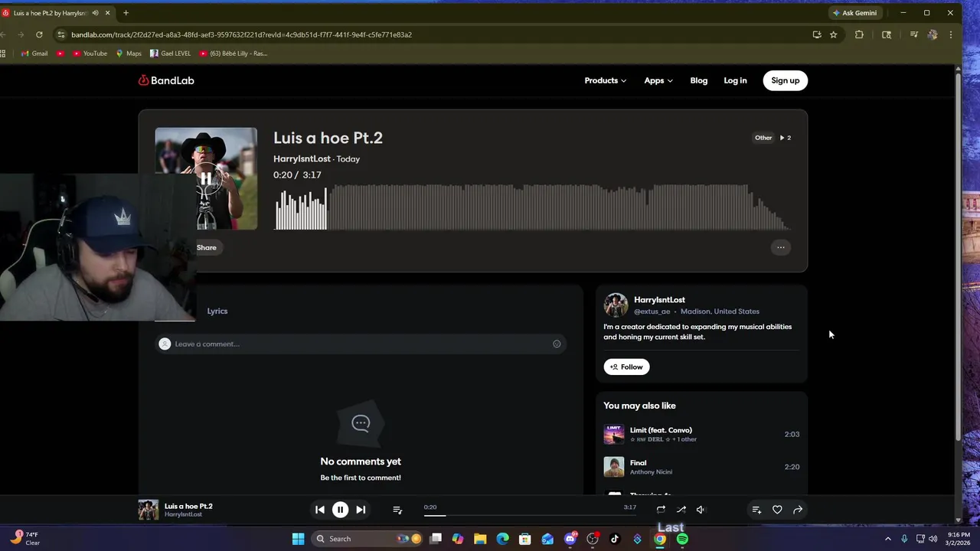Click the Other genre tag
Viewport: 980px width, 551px height.
click(x=763, y=138)
